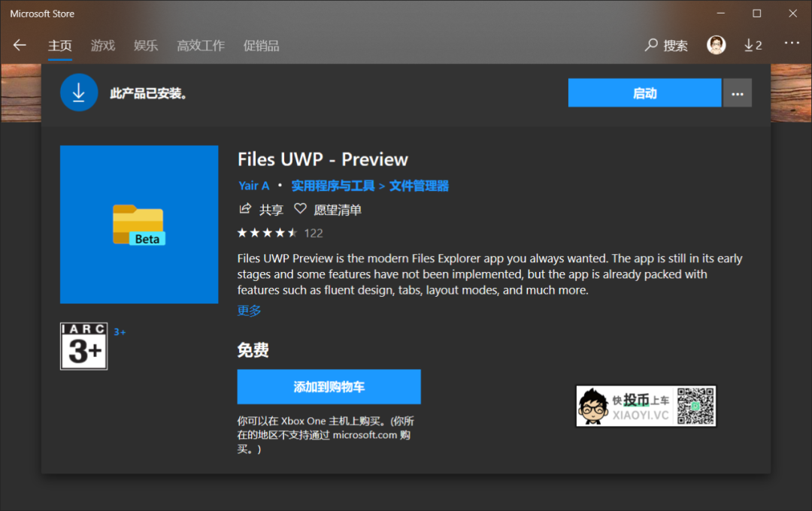Click 添加到购物车 to add to cart

[x=328, y=386]
